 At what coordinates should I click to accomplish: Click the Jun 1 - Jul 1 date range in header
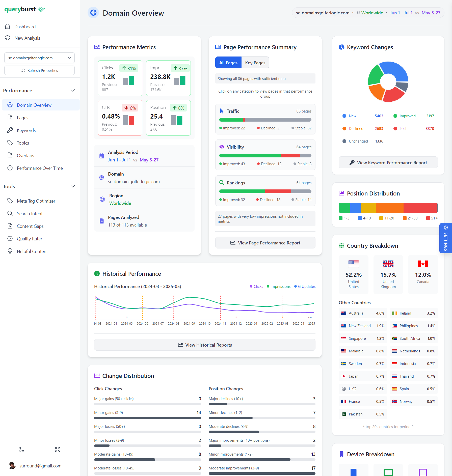click(401, 13)
